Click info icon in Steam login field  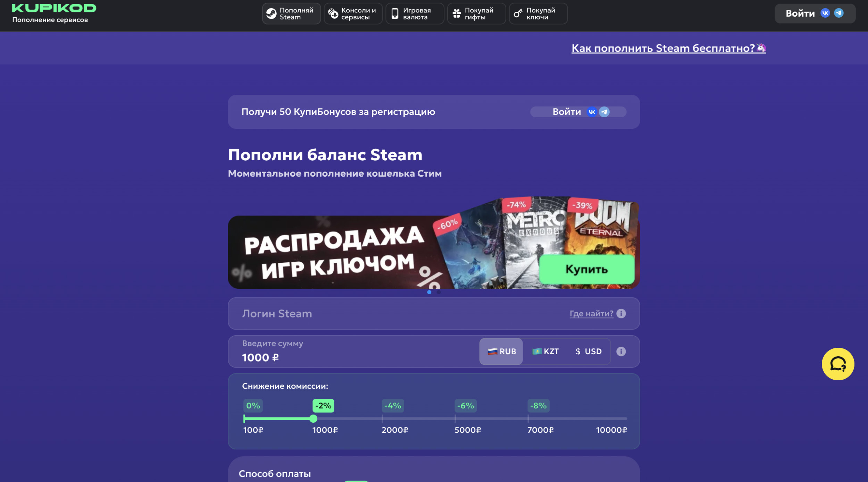pyautogui.click(x=621, y=314)
